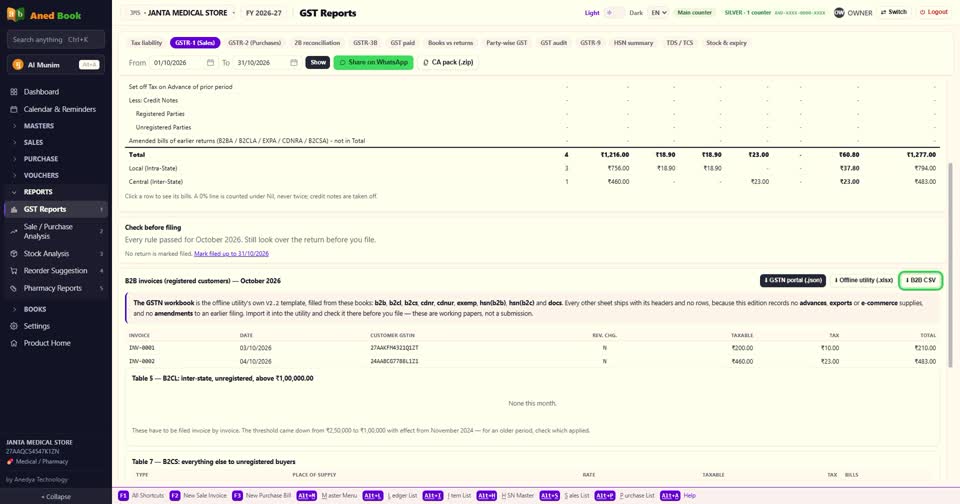The width and height of the screenshot is (960, 504).
Task: Open the EN language dropdown
Action: pos(658,13)
